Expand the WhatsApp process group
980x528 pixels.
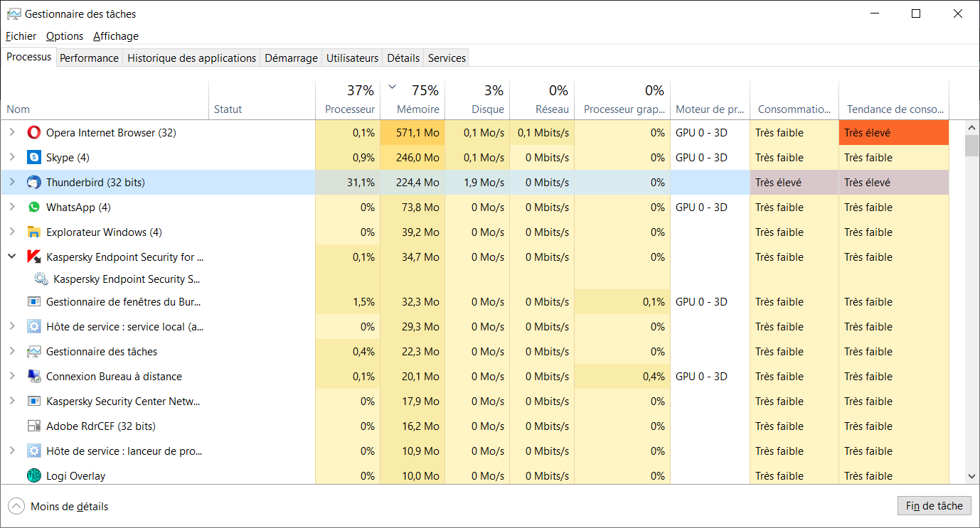pos(11,208)
